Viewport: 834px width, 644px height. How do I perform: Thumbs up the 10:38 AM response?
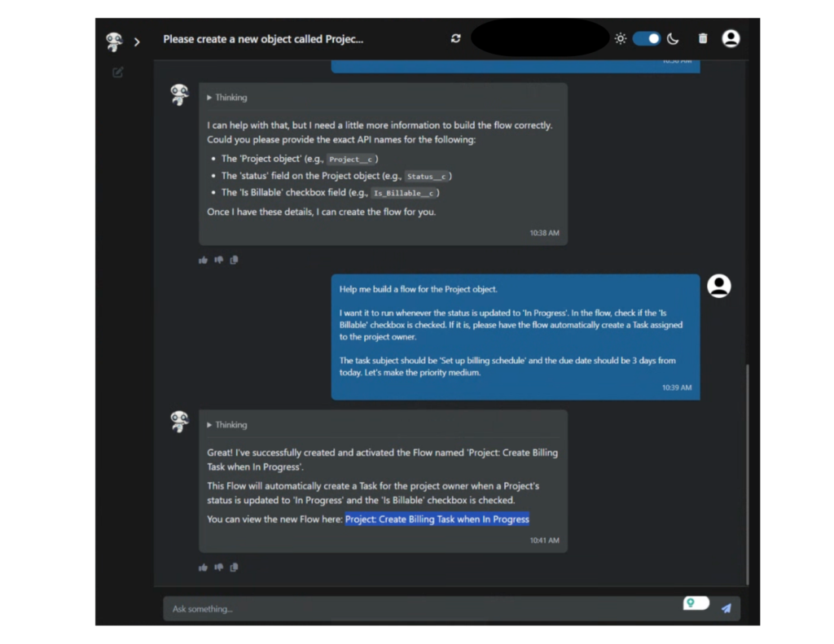pos(203,260)
